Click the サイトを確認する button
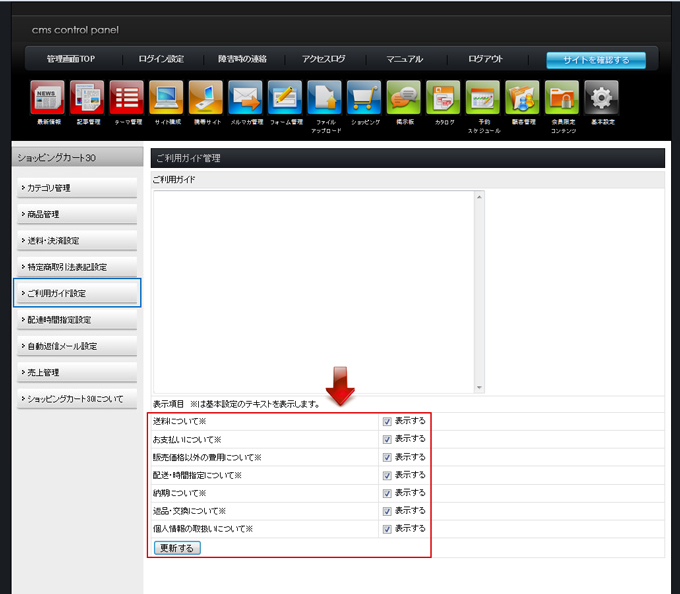The image size is (680, 594). 596,60
